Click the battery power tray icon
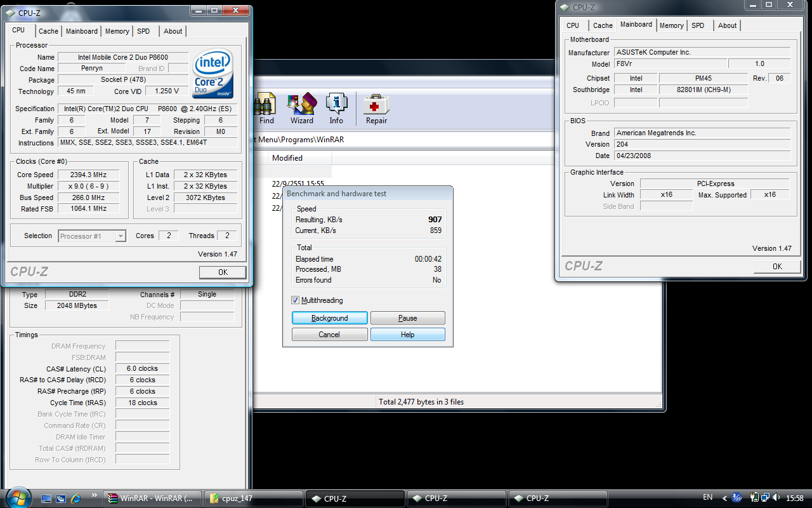812x508 pixels. pos(755,498)
